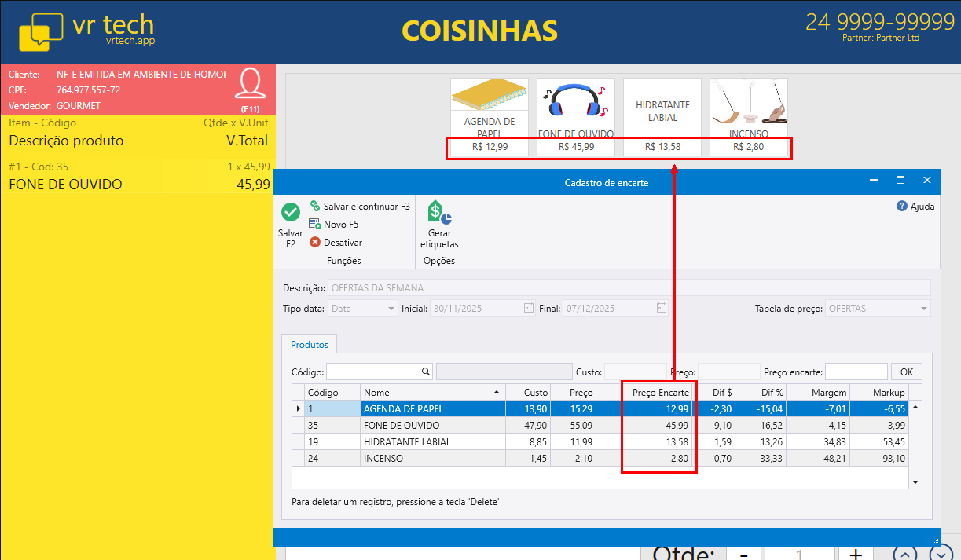The image size is (961, 560).
Task: Click the Preço encarte input field
Action: [856, 372]
